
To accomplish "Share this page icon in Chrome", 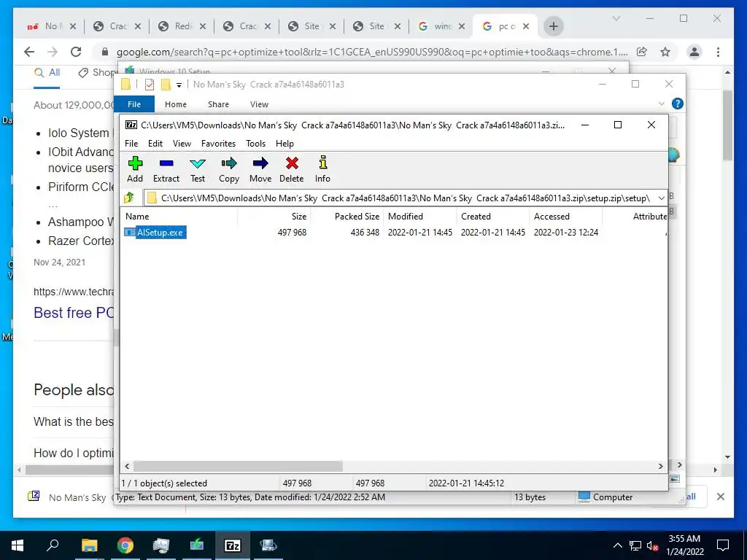I will (642, 52).
